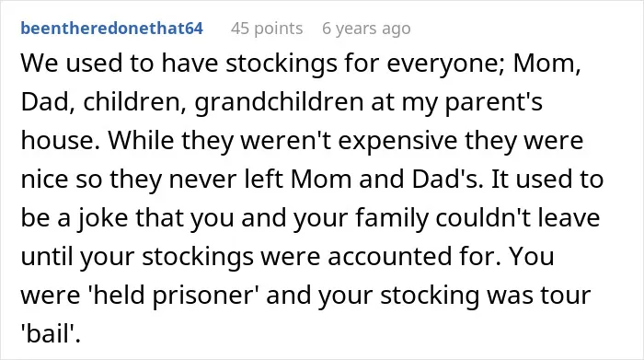
Task: Open the beentheredonethat64 user profile
Action: [111, 29]
